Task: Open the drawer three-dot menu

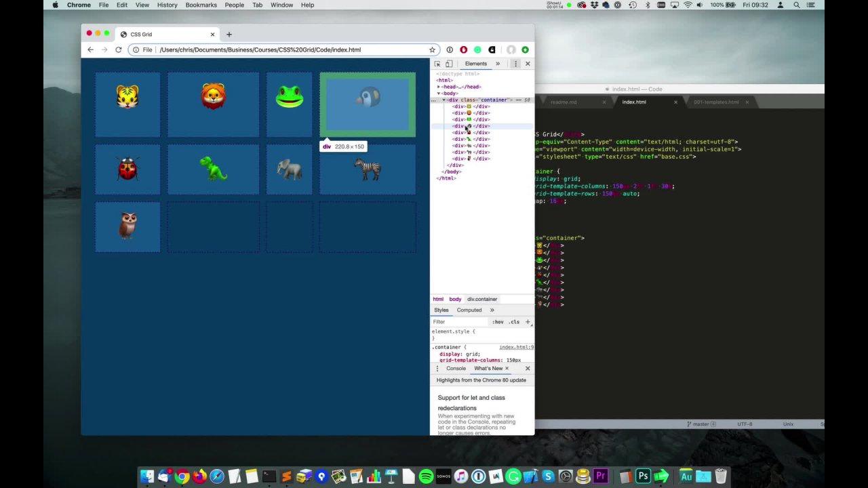Action: tap(437, 369)
